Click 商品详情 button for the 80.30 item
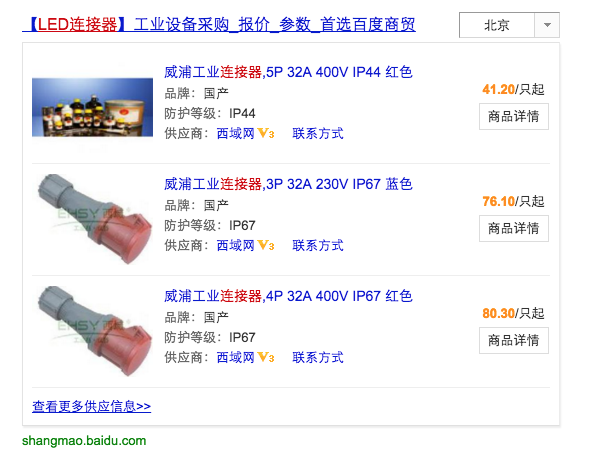 point(514,340)
